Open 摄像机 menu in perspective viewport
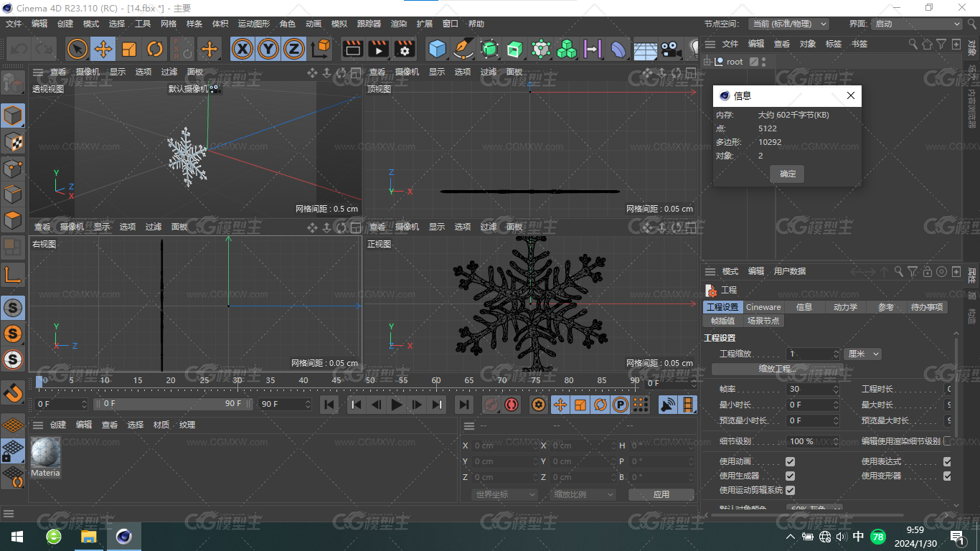Screen dimensions: 980x551 tap(88, 72)
